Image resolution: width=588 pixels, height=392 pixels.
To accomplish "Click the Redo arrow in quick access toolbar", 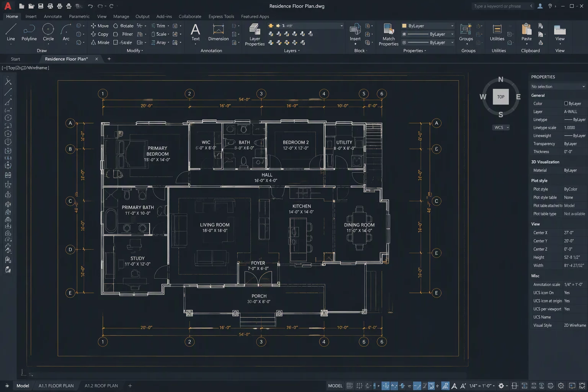I will [x=100, y=6].
